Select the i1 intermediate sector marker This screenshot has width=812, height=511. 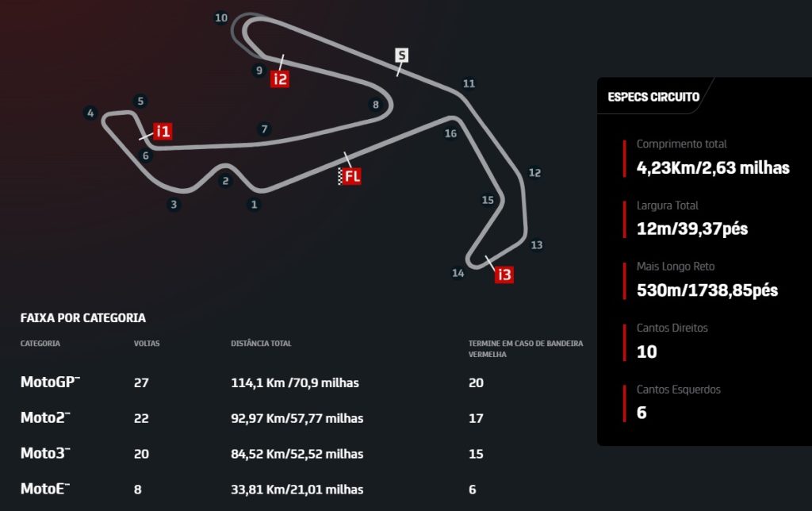[163, 132]
